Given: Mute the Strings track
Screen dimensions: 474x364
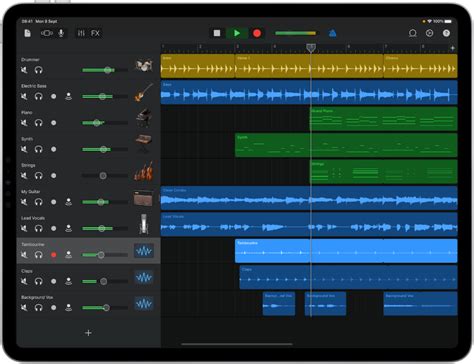Looking at the screenshot, I should click(x=24, y=175).
